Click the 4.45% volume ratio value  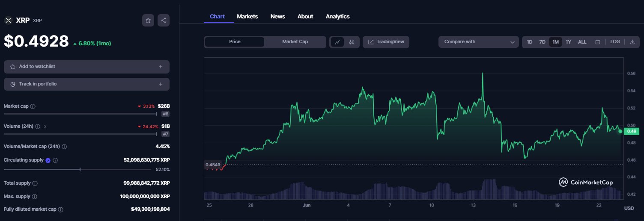(x=163, y=146)
